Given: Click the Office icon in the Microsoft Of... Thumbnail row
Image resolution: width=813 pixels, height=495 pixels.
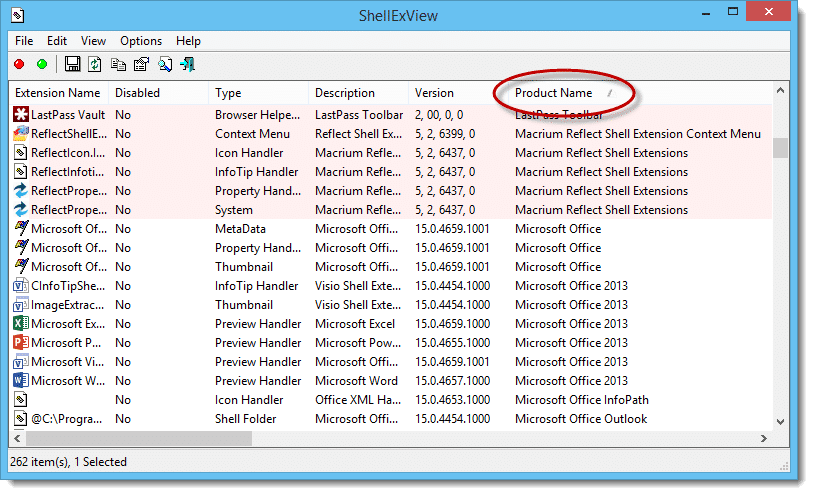Looking at the screenshot, I should coord(21,266).
